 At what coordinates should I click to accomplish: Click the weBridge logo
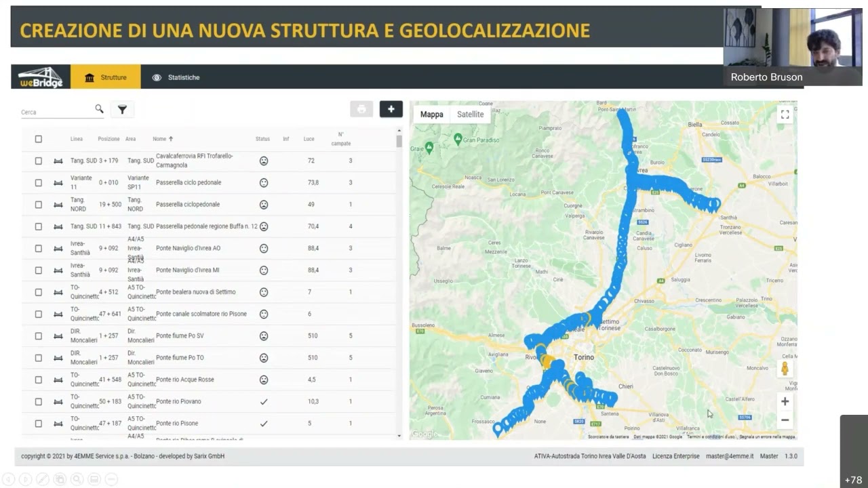pyautogui.click(x=41, y=77)
